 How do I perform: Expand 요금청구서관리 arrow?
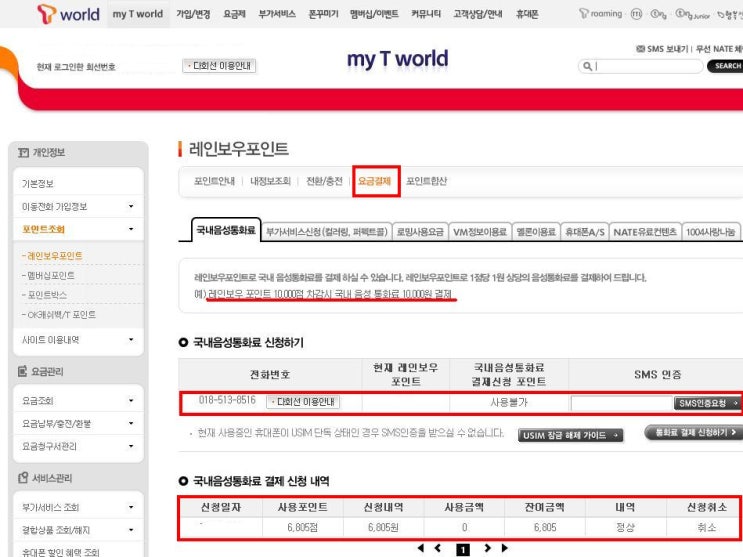tap(131, 446)
